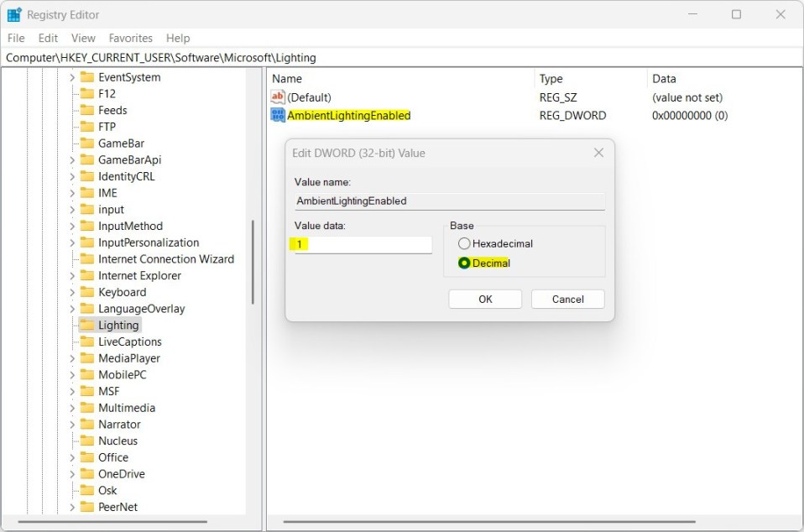This screenshot has height=532, width=804.
Task: Click the Feeds folder icon
Action: pos(87,110)
